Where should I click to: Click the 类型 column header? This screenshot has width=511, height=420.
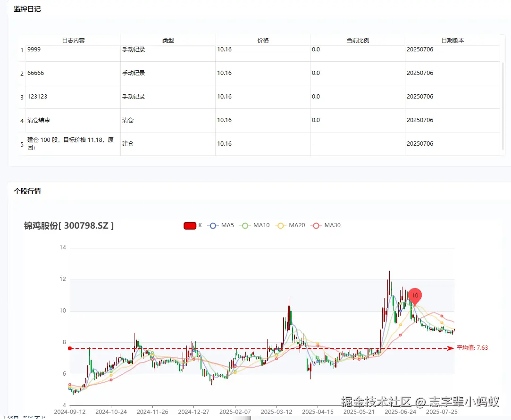(x=168, y=41)
